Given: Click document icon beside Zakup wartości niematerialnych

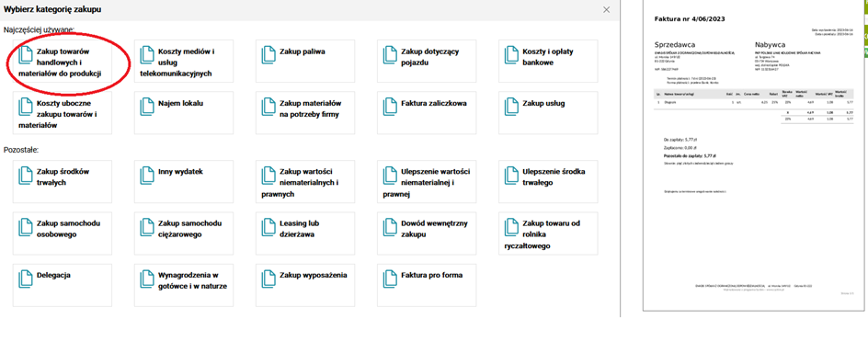Looking at the screenshot, I should (x=269, y=175).
